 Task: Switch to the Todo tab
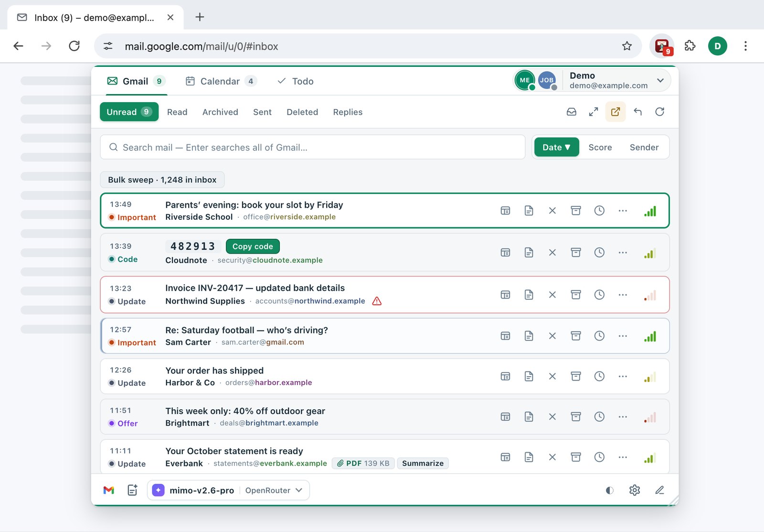click(x=296, y=81)
